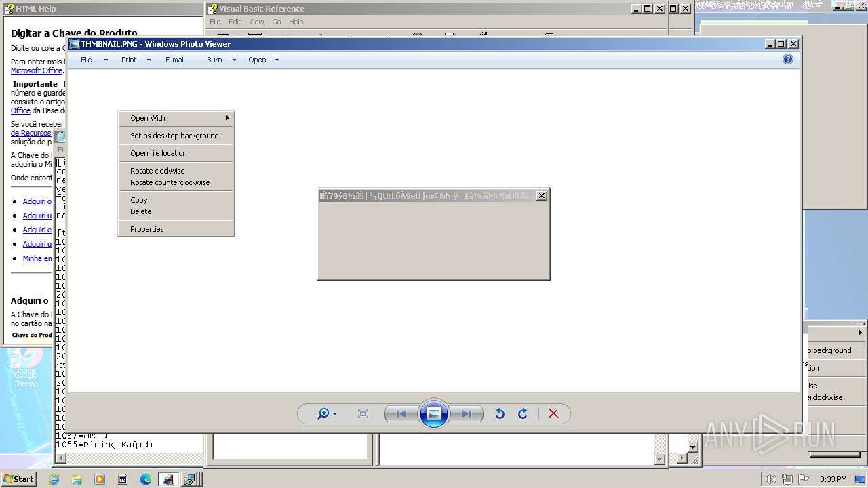Viewport: 868px width, 488px height.
Task: Click the 3:33 PM system clock
Action: pyautogui.click(x=833, y=479)
